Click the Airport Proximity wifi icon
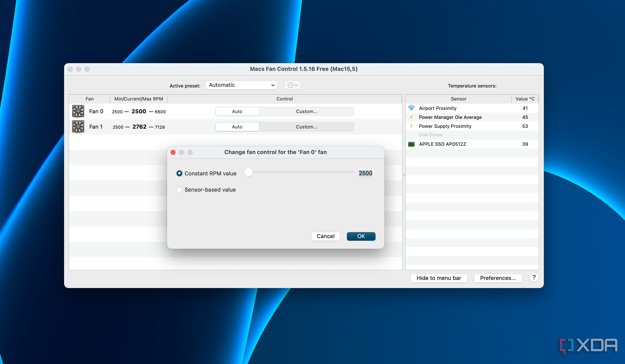 (x=411, y=108)
